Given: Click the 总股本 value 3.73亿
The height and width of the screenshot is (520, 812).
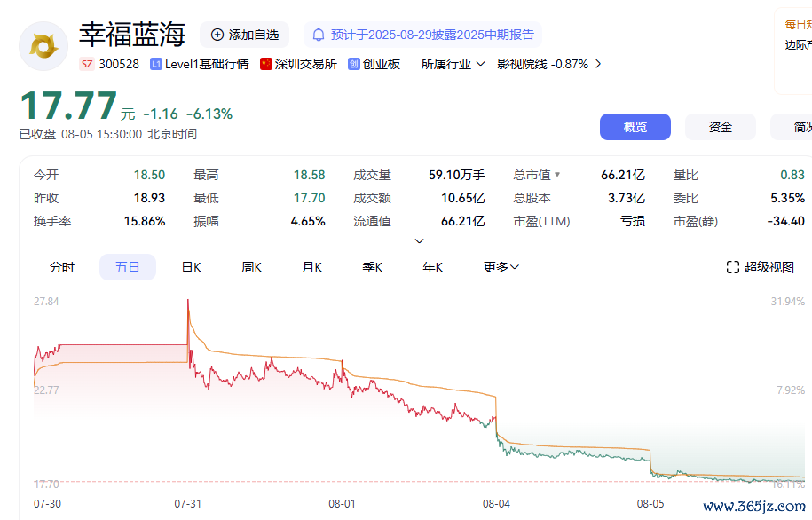Looking at the screenshot, I should coord(627,199).
